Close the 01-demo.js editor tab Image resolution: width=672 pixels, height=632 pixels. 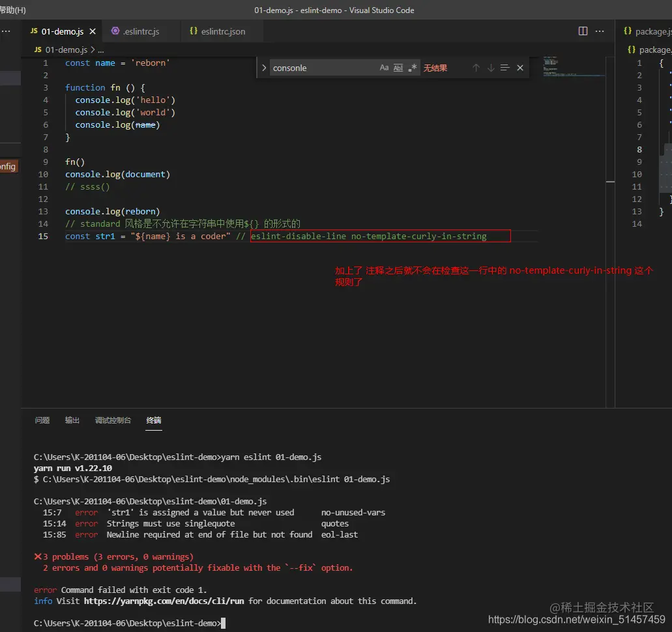click(x=93, y=31)
